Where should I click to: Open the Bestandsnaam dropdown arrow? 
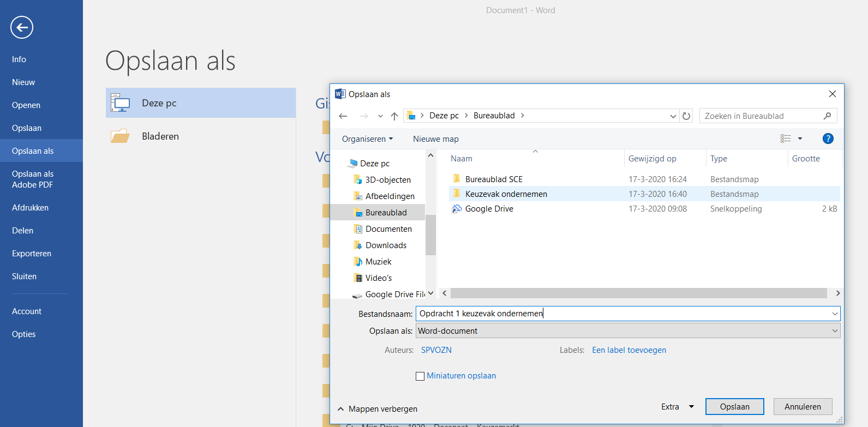point(835,314)
